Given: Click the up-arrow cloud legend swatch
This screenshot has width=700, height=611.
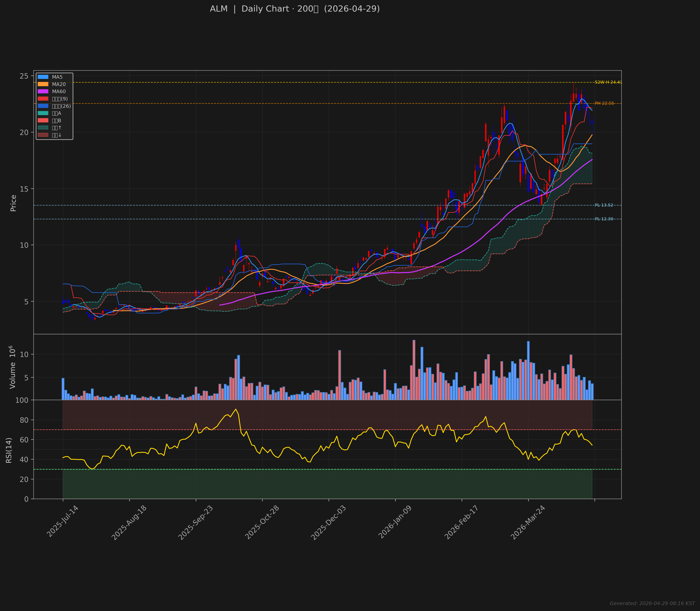Looking at the screenshot, I should [x=43, y=128].
